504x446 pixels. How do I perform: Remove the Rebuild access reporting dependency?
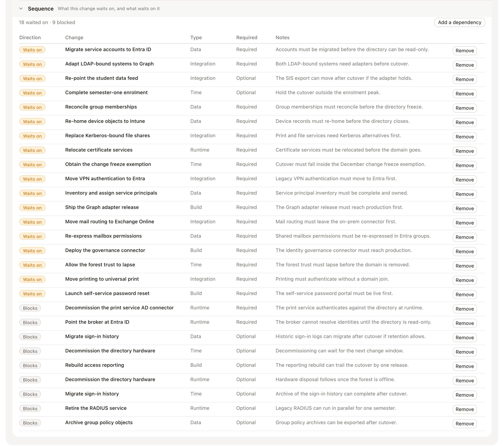pyautogui.click(x=465, y=366)
